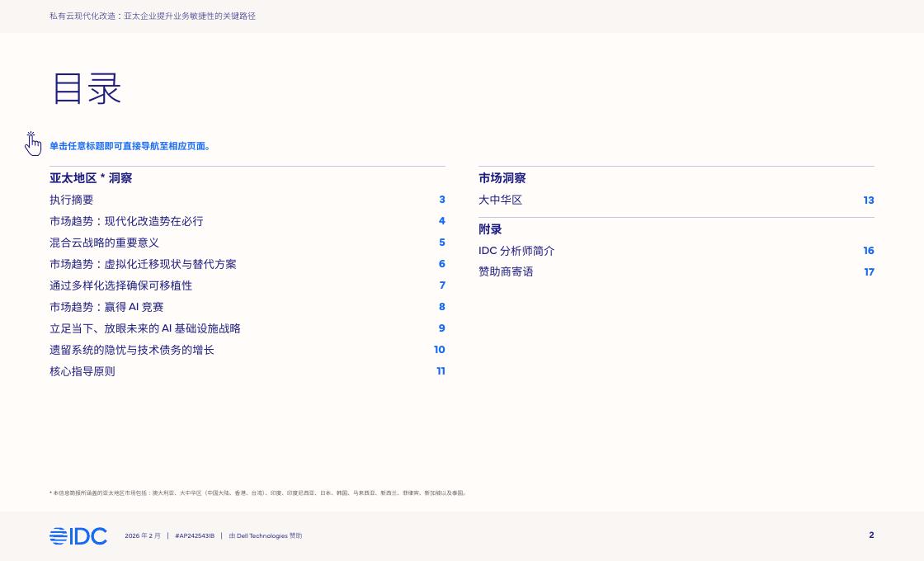Click page number 17 for 赞助商寄语
The width and height of the screenshot is (924, 561).
870,272
